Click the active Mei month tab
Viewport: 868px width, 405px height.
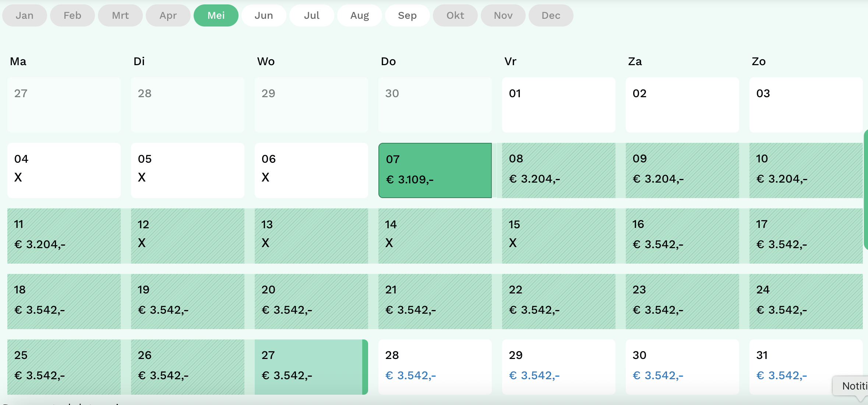coord(216,15)
